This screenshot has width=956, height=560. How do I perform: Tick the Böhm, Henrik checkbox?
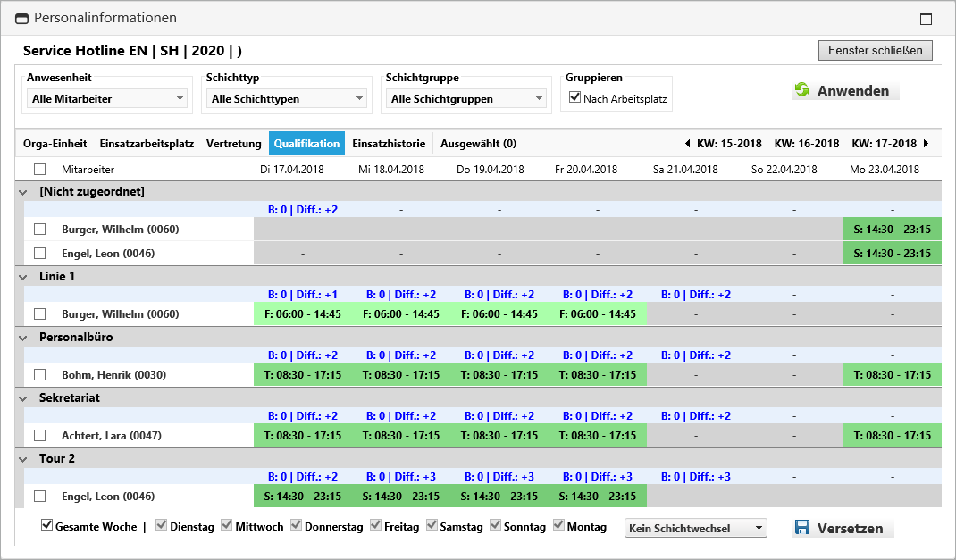click(x=39, y=375)
